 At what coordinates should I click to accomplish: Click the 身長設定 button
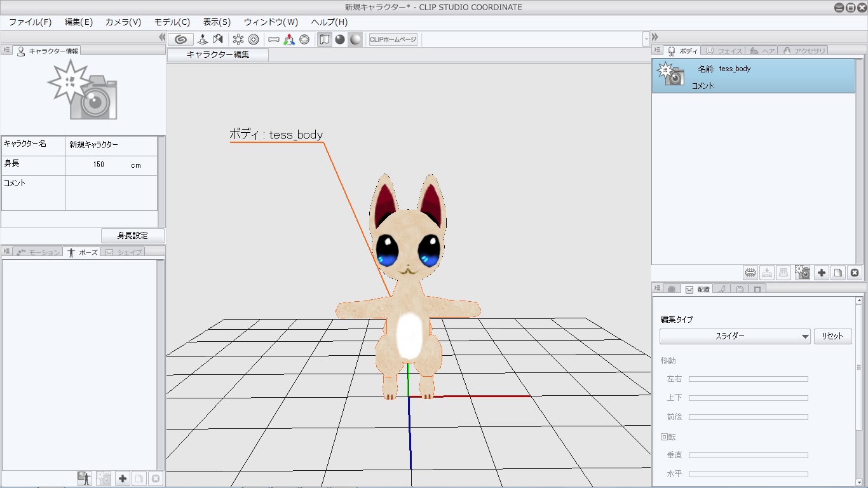[x=132, y=236]
